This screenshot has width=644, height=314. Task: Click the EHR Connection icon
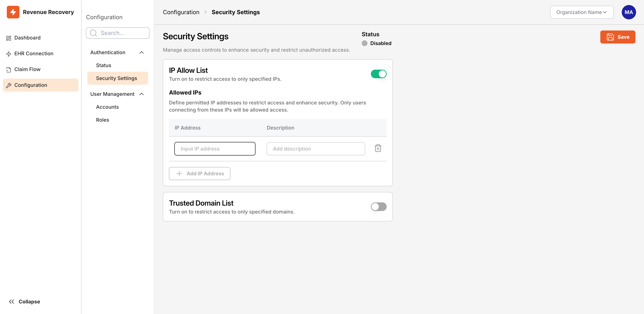(x=8, y=53)
